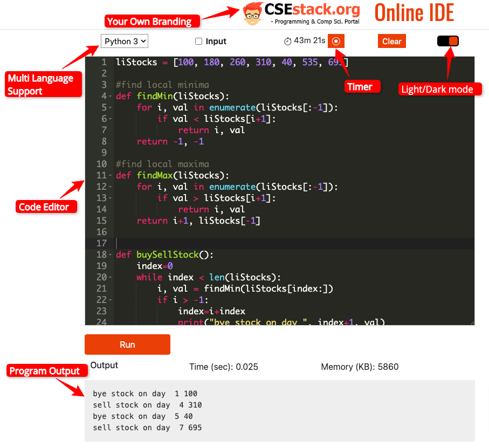Click the 'Online IDE' heading

click(414, 13)
